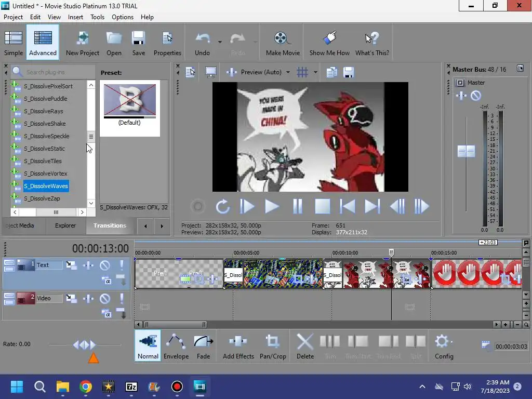Step to next frame
The width and height of the screenshot is (532, 399).
coord(422,206)
